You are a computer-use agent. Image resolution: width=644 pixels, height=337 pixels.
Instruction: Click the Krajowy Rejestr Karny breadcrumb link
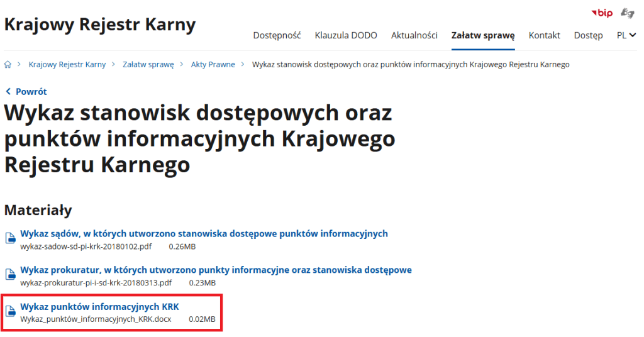point(67,65)
